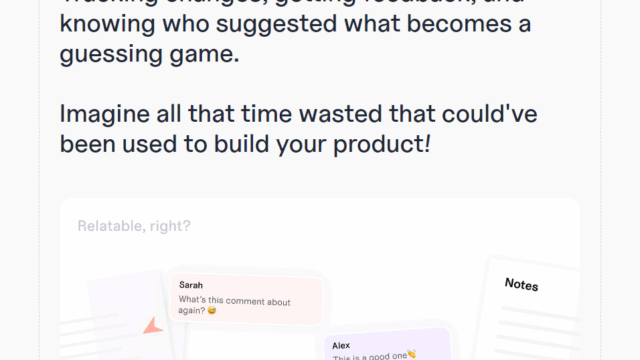
Task: Click the word 'could've' in the paragraph
Action: pos(489,113)
